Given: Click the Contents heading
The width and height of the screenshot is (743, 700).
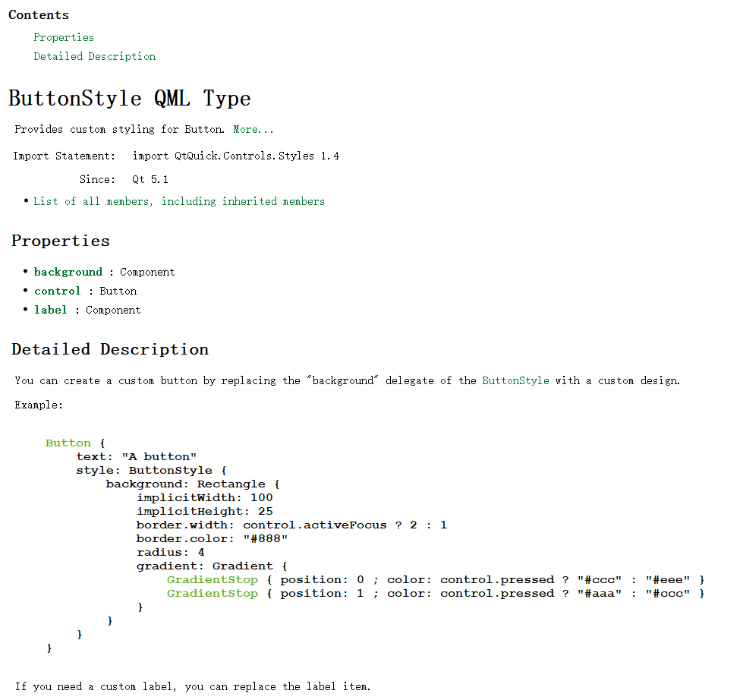Looking at the screenshot, I should point(39,15).
